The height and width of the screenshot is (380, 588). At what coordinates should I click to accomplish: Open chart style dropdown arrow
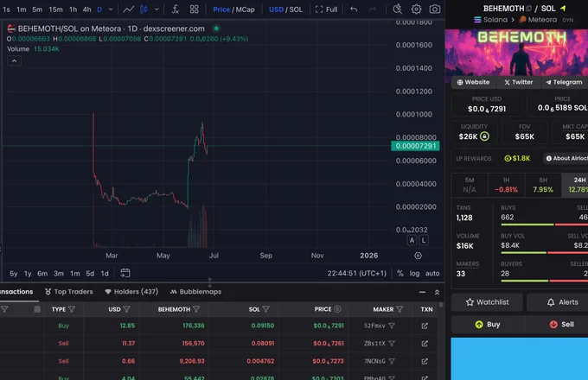tap(157, 9)
